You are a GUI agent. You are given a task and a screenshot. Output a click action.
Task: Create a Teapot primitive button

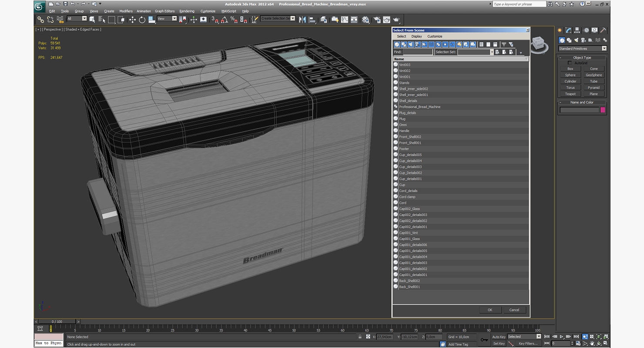coord(570,94)
